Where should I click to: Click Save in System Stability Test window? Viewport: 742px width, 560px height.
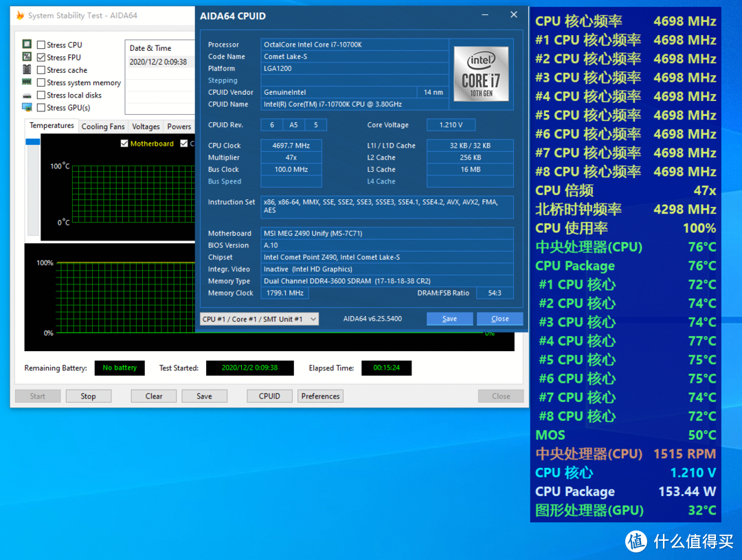coord(205,396)
